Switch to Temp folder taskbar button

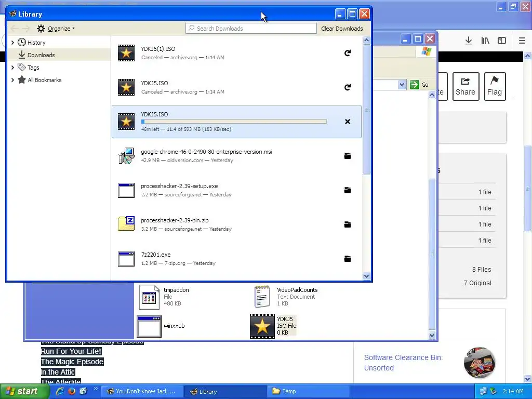click(308, 391)
